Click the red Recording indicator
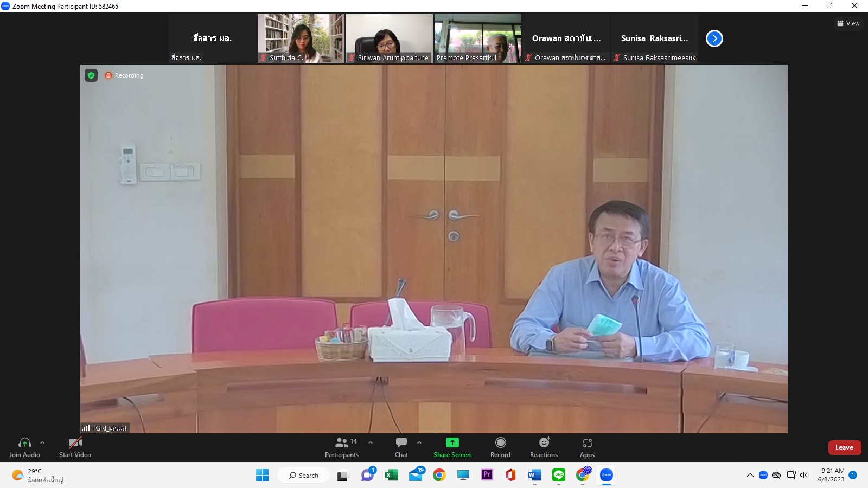This screenshot has height=488, width=868. coord(124,75)
